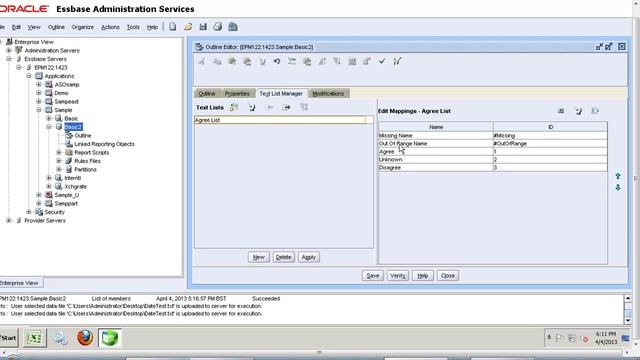Switch to the Properties tab

point(237,93)
